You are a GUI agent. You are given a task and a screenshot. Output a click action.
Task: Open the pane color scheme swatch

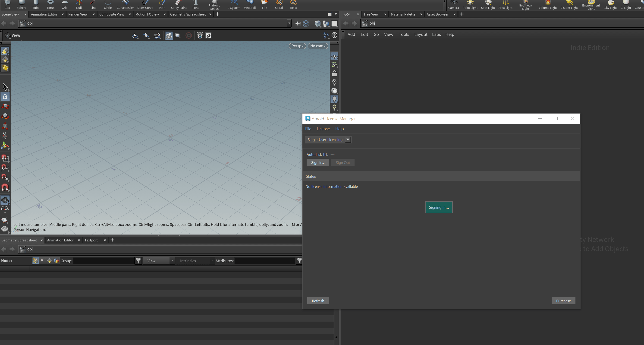click(330, 14)
